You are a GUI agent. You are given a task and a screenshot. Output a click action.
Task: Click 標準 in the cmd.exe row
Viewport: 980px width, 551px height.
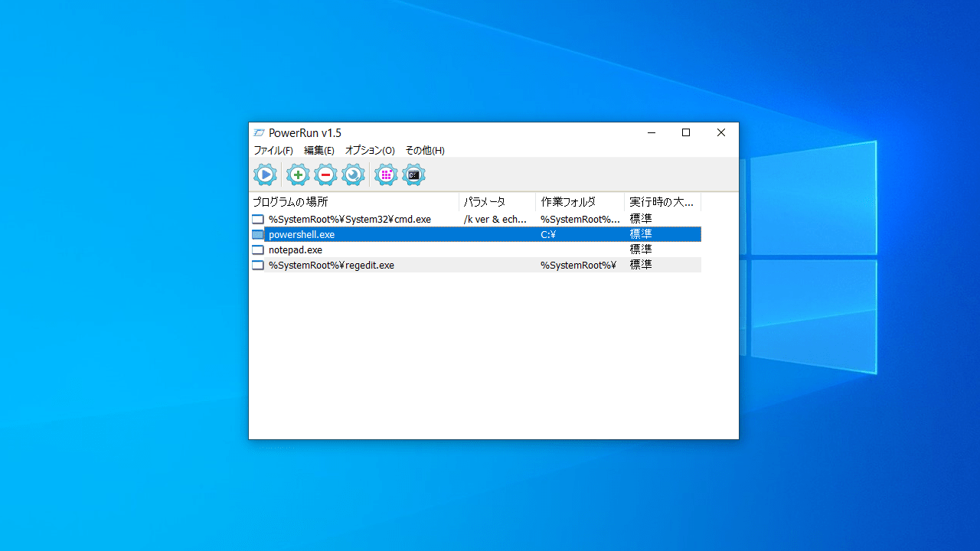pos(641,220)
